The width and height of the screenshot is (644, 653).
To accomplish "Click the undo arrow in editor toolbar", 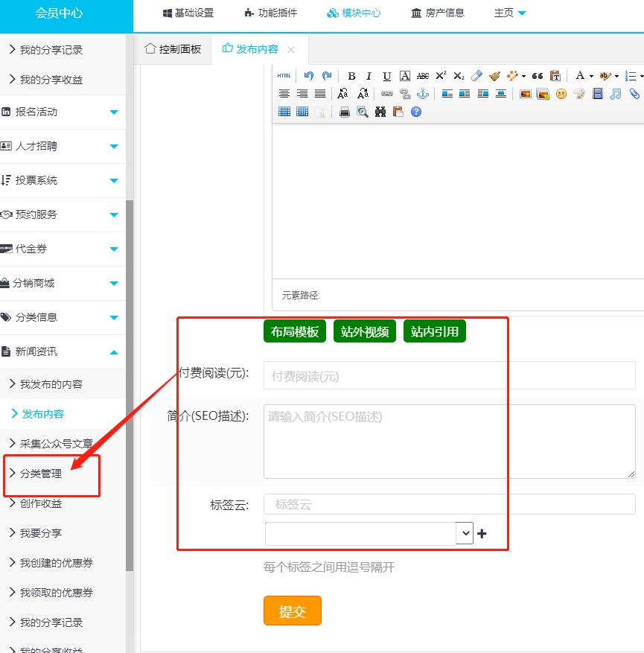I will (309, 76).
